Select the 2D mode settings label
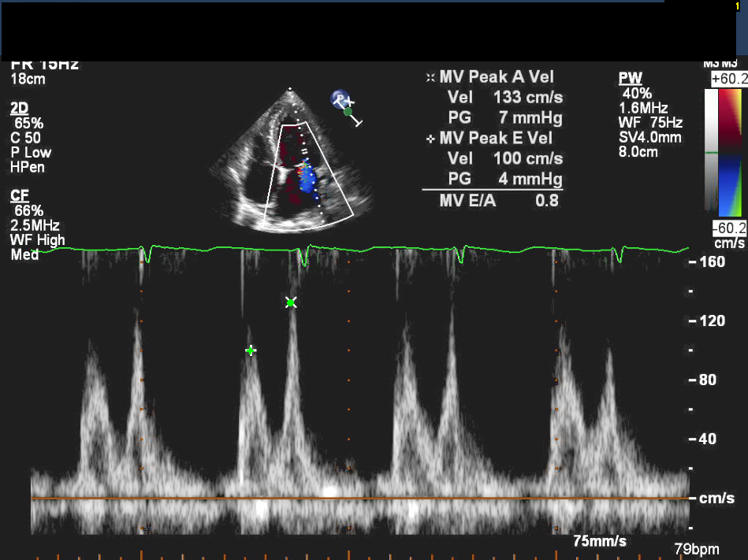The height and width of the screenshot is (560, 748). click(x=20, y=108)
